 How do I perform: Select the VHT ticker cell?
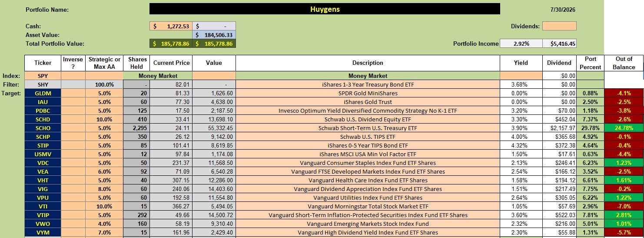pos(43,180)
